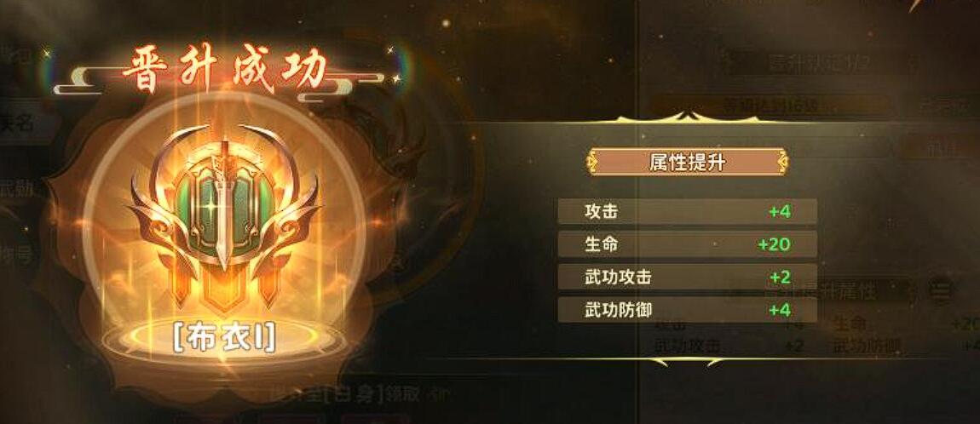Tap the 晋升成功 title banner
This screenshot has width=980, height=424.
pyautogui.click(x=223, y=70)
